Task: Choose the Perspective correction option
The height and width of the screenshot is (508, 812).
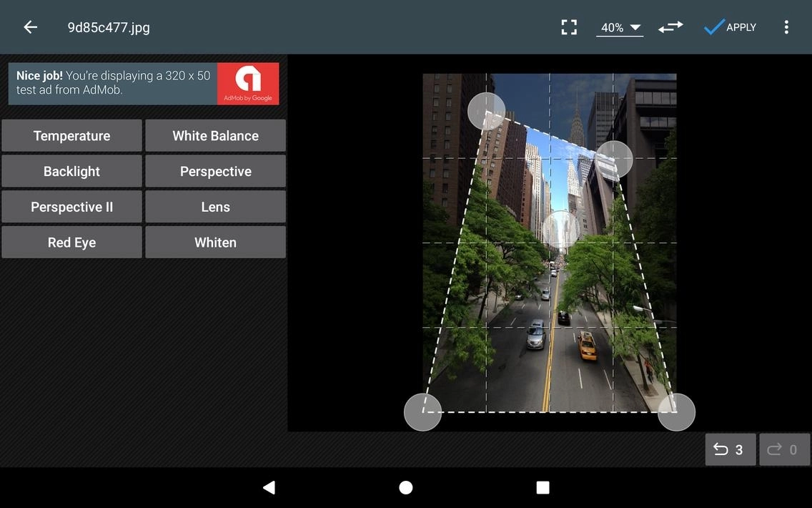Action: (215, 172)
